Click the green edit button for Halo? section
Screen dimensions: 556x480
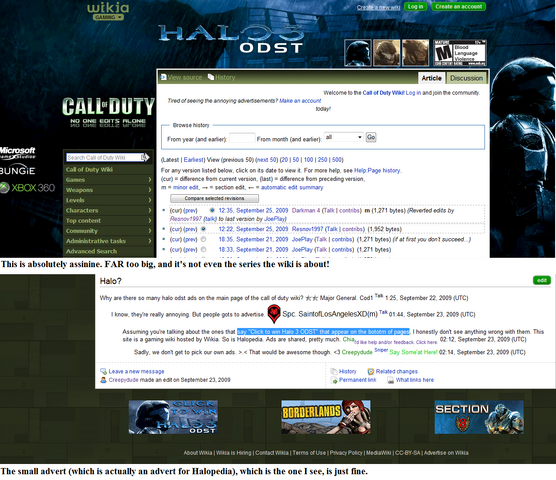point(542,280)
